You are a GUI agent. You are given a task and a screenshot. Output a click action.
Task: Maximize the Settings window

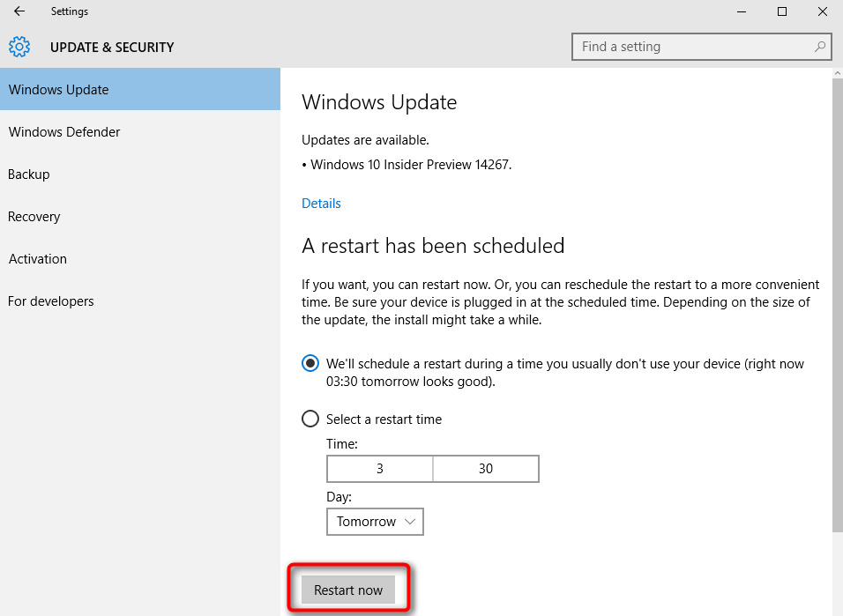coord(782,11)
